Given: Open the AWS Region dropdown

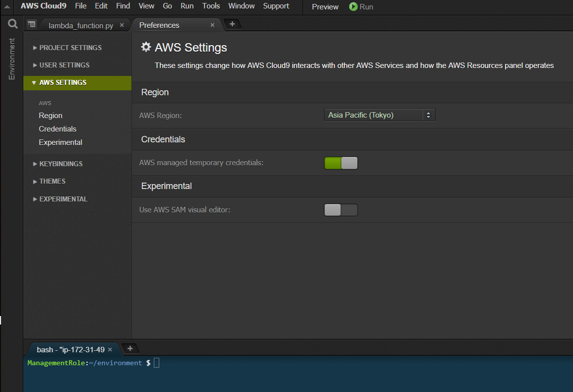Looking at the screenshot, I should click(380, 115).
